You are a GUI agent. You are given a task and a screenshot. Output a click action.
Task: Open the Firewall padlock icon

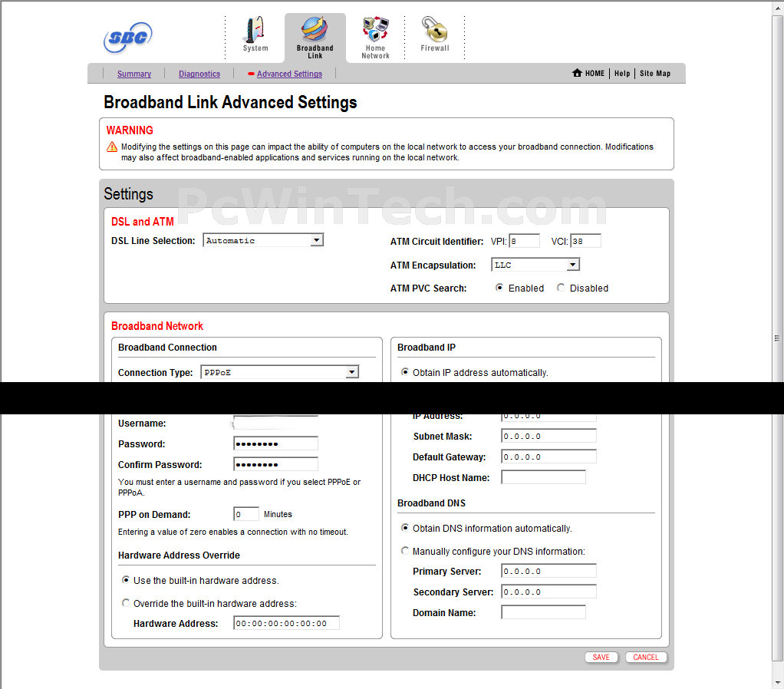coord(434,29)
